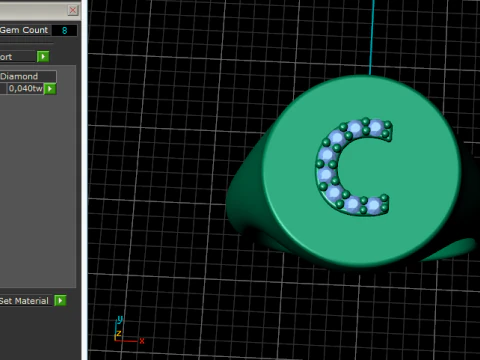Click green arrow next to Set Material

click(60, 301)
